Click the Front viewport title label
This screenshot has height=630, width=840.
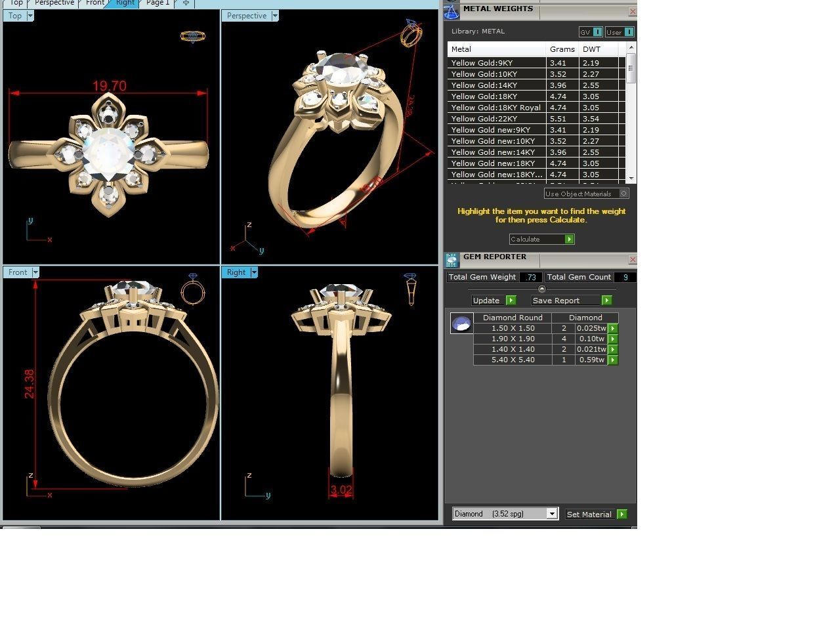click(18, 272)
